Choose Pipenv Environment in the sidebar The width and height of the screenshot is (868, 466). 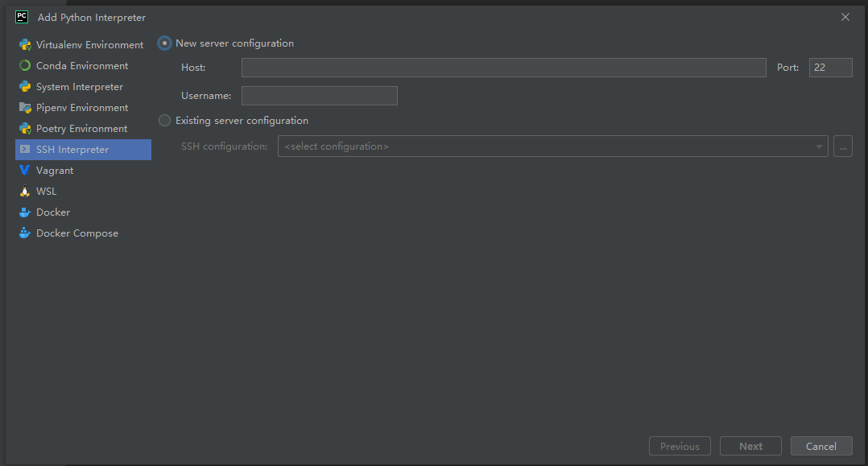pos(83,108)
